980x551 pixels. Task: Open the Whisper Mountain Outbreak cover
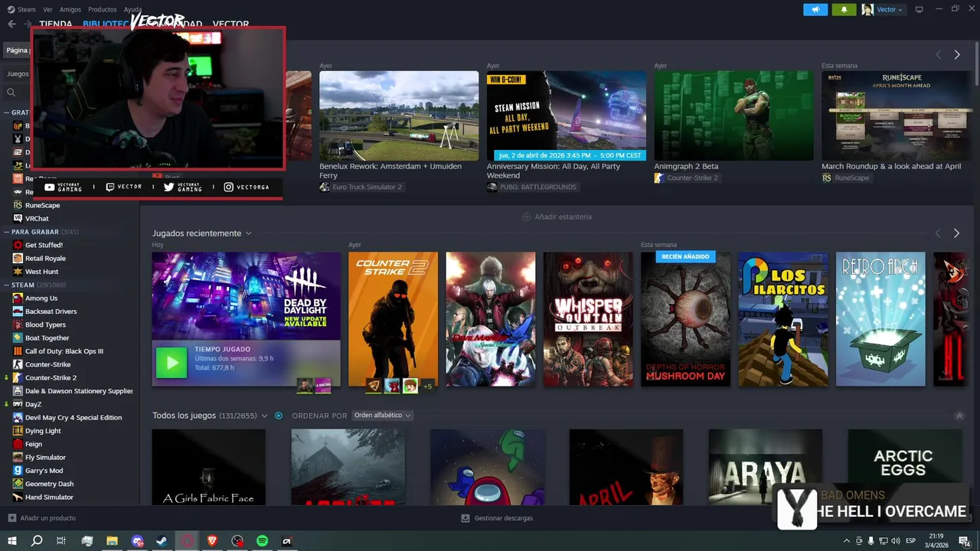tap(588, 319)
